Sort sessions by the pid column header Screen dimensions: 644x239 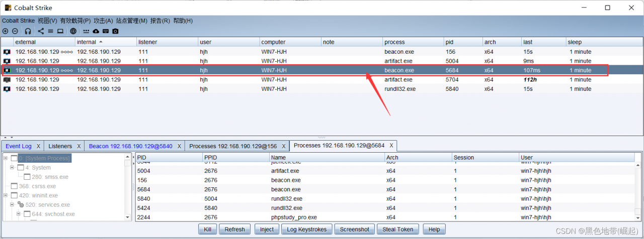click(451, 42)
